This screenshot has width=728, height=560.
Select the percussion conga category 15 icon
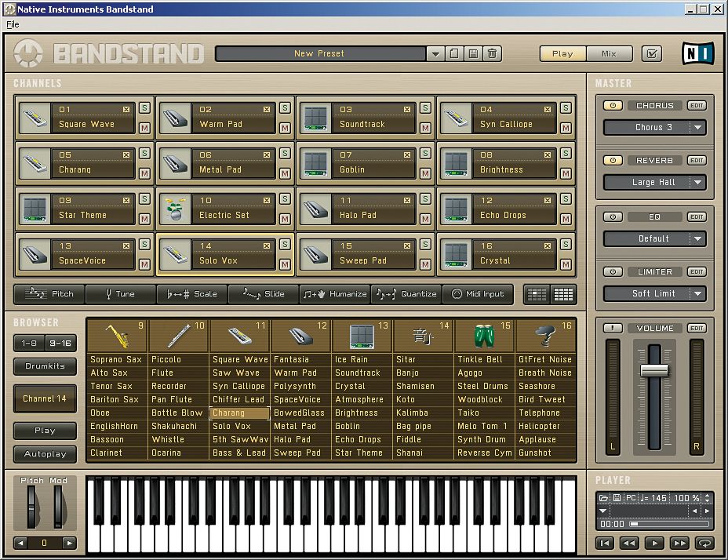tap(484, 335)
